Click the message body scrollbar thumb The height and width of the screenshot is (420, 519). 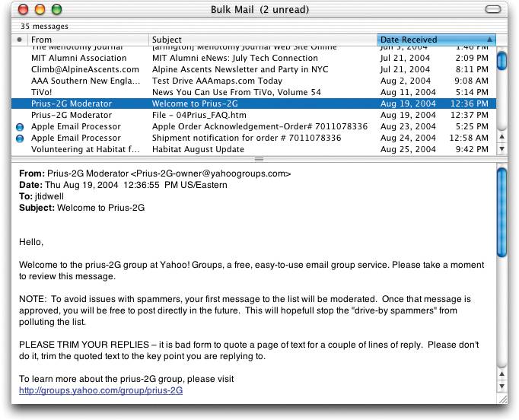click(501, 213)
